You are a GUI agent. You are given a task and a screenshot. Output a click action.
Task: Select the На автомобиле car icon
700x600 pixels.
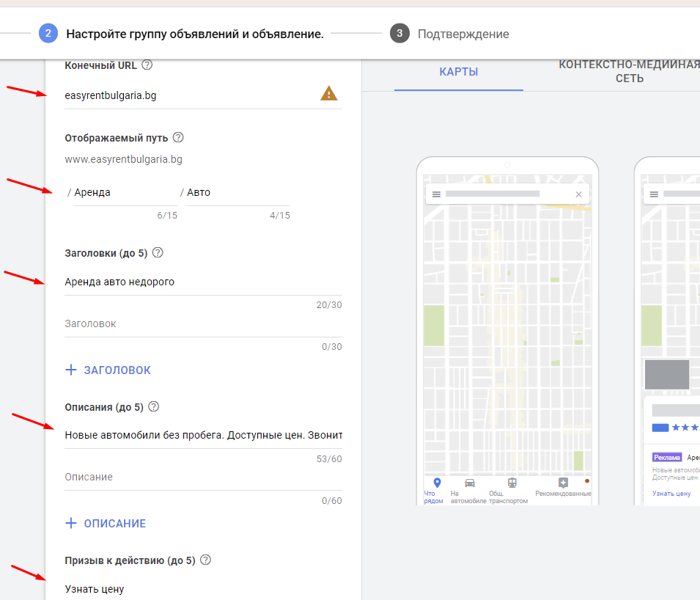(470, 483)
